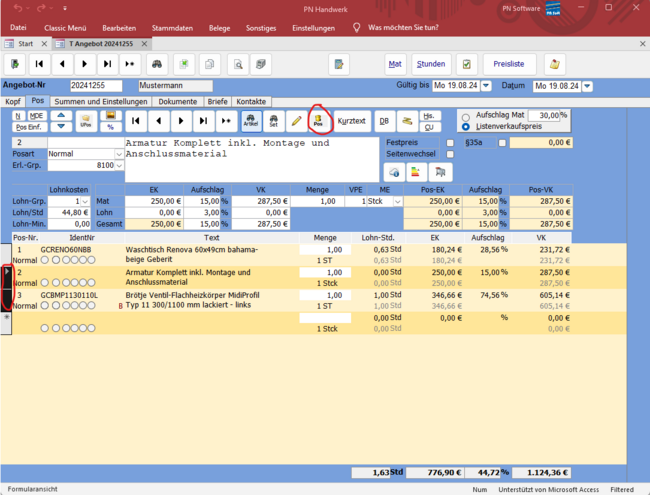The image size is (650, 495).
Task: Close the Start document tab
Action: pos(44,44)
